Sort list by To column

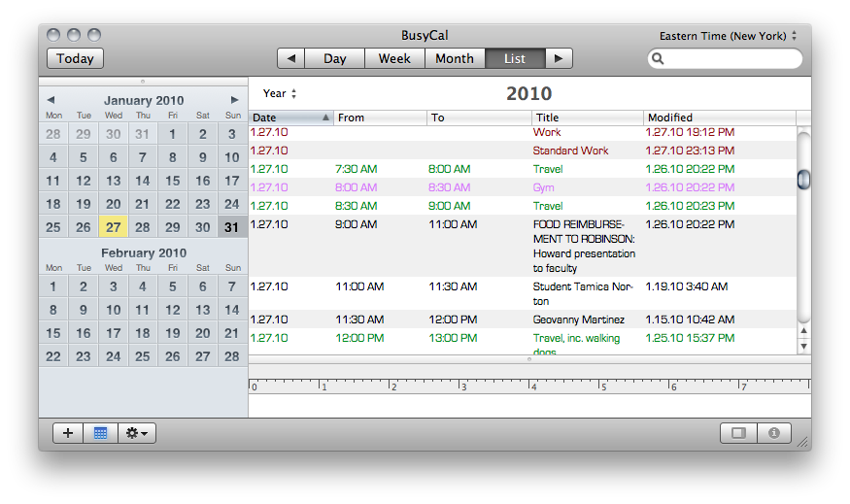point(479,118)
